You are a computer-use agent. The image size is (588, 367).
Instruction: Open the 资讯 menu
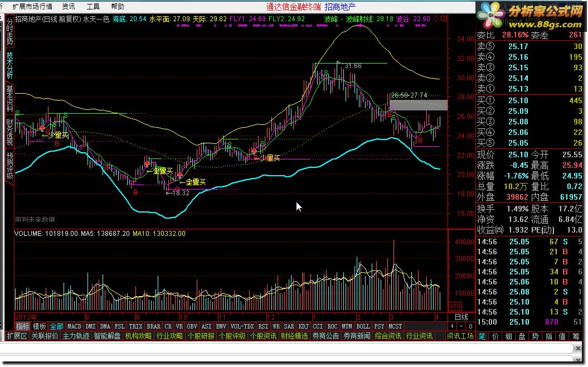(69, 6)
